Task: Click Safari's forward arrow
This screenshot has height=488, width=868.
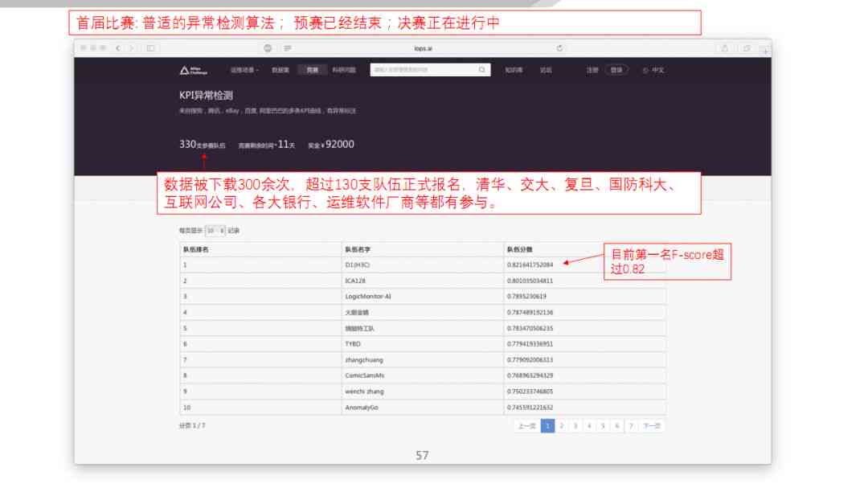Action: 131,48
